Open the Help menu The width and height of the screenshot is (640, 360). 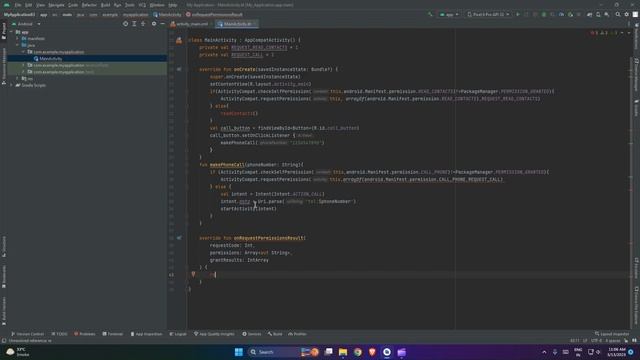(173, 5)
